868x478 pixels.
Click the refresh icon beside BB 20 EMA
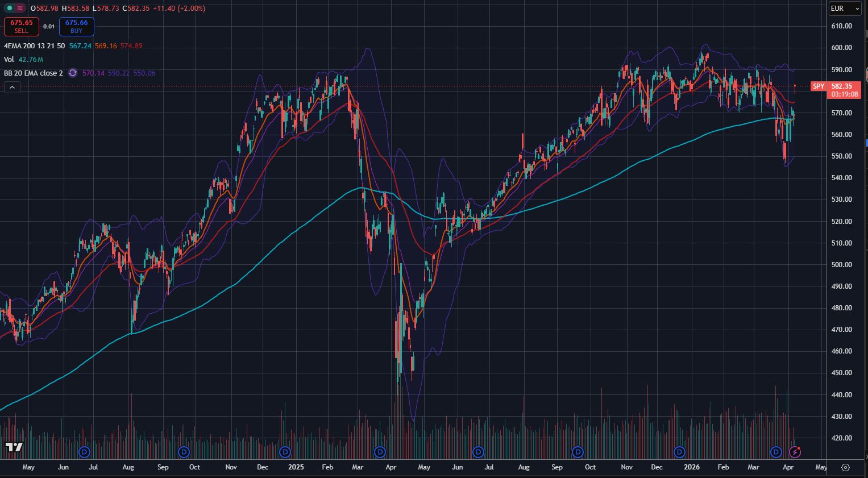point(73,73)
